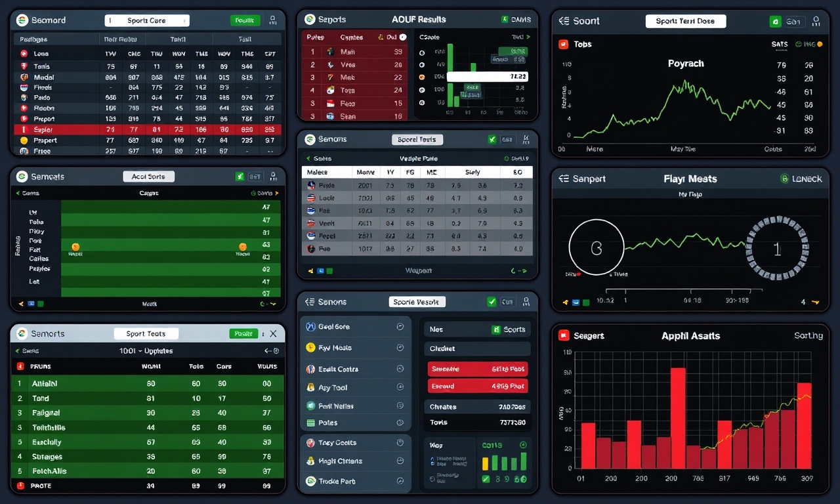Select the first radio option under Wop
Screen dimensions: 840x504
431,458
